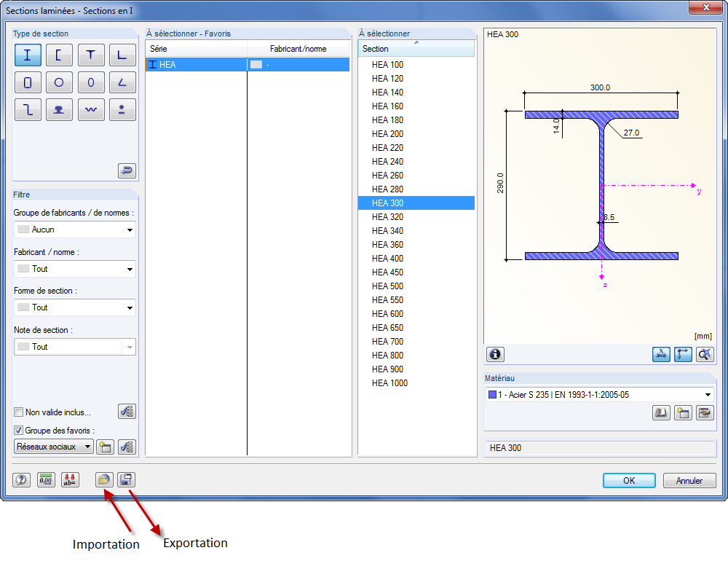728x569 pixels.
Task: Create new material icon
Action: pyautogui.click(x=683, y=413)
